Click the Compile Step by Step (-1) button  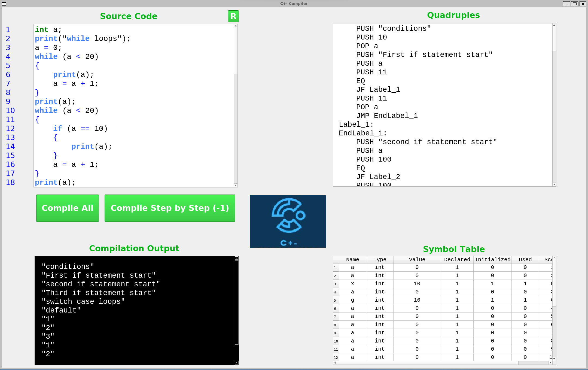click(x=170, y=208)
